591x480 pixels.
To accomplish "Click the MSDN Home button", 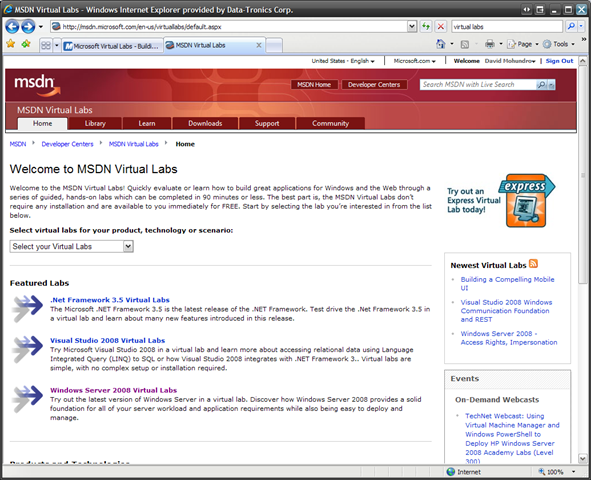I will pyautogui.click(x=314, y=84).
